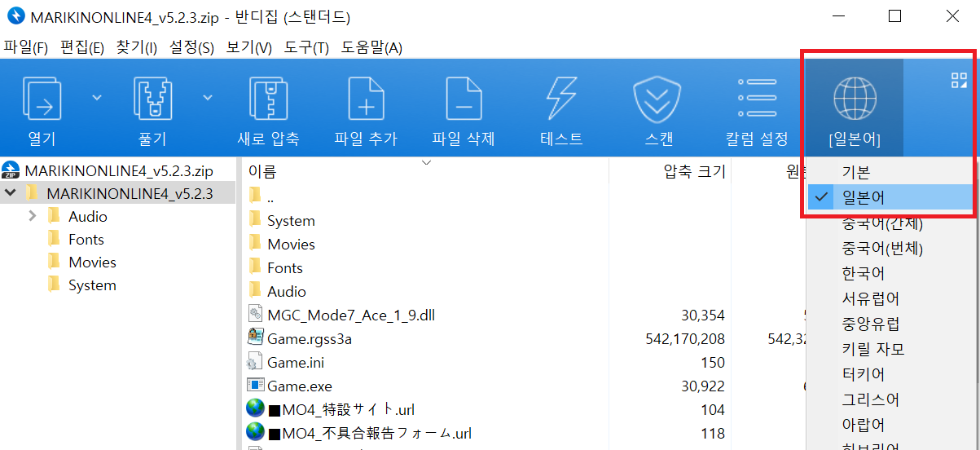Image resolution: width=980 pixels, height=450 pixels.
Task: Open the dropdown arrow next to 열기
Action: pyautogui.click(x=97, y=98)
